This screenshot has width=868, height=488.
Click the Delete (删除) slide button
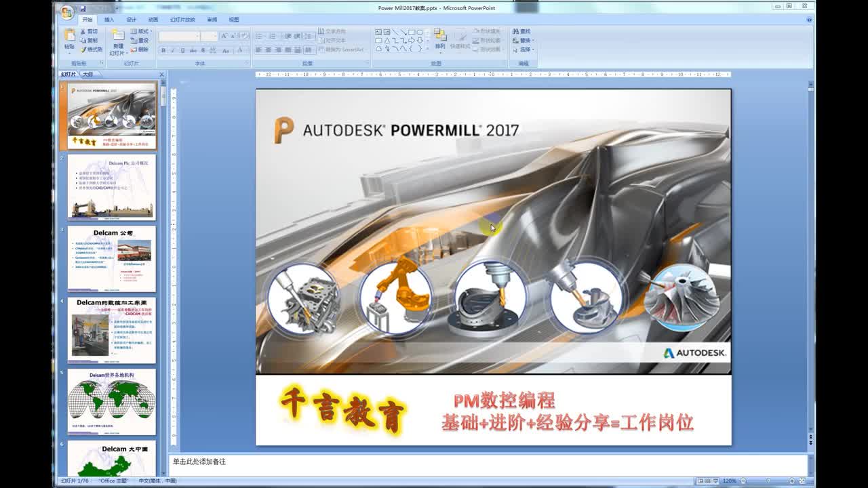(140, 49)
